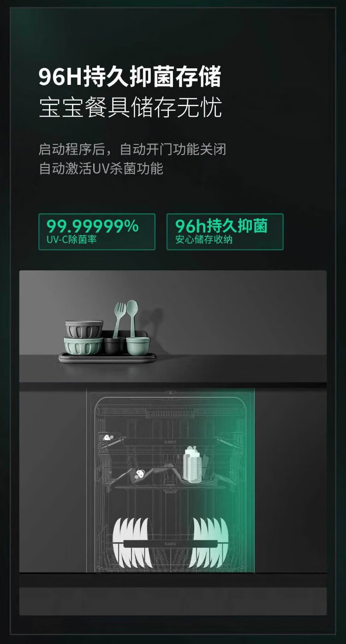Click the mint green ribbed bowl

(83, 346)
